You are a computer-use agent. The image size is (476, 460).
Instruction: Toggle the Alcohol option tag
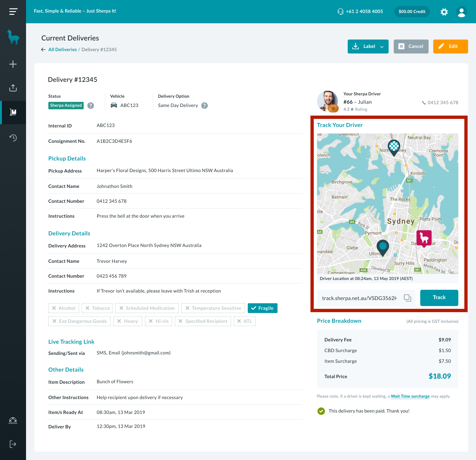tap(63, 308)
